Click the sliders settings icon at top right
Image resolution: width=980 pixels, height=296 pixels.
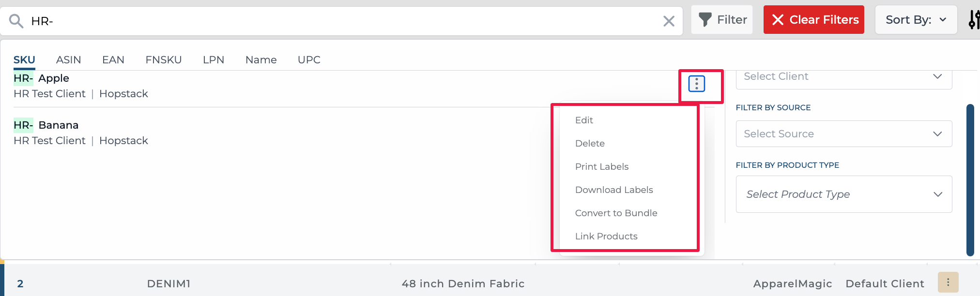pyautogui.click(x=974, y=20)
